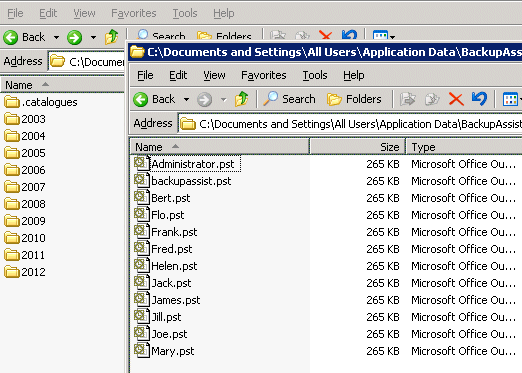Go up one folder in front window
This screenshot has width=522, height=373.
[242, 99]
